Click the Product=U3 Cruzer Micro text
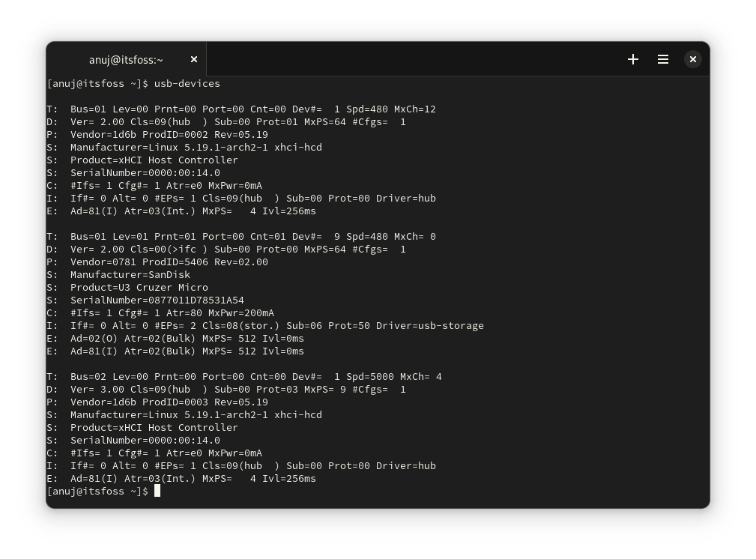Screen dimensions: 756x559 click(x=139, y=287)
